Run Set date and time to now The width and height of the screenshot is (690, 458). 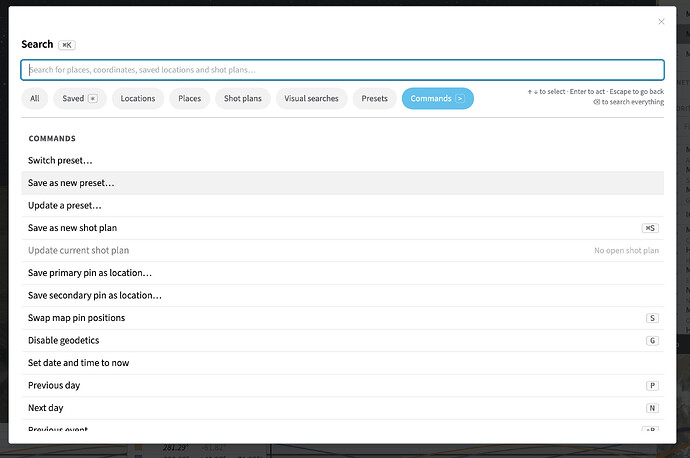342,363
